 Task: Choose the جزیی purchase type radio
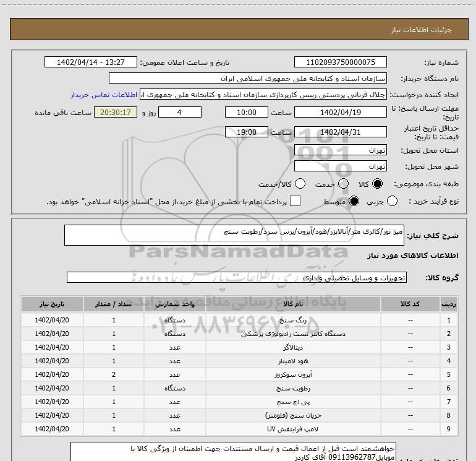click(x=392, y=201)
